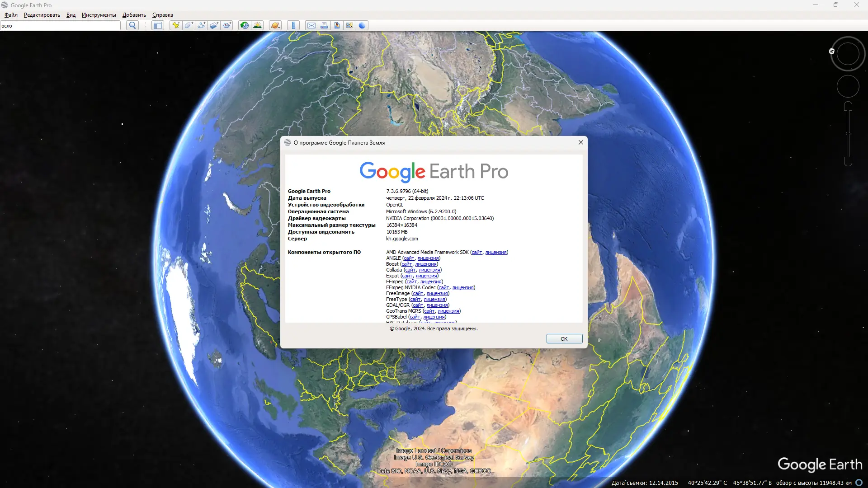Open the planet switcher dropdown
Image resolution: width=868 pixels, height=488 pixels.
275,25
